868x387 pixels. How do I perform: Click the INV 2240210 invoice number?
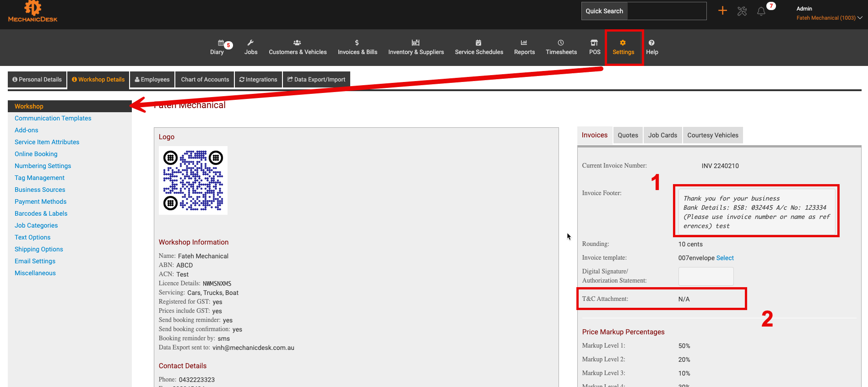pyautogui.click(x=720, y=166)
